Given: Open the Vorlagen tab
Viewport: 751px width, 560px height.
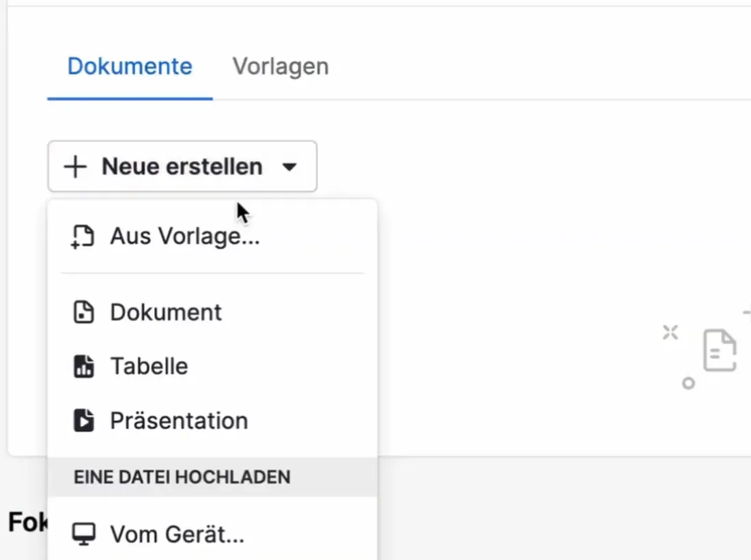Looking at the screenshot, I should pyautogui.click(x=281, y=67).
